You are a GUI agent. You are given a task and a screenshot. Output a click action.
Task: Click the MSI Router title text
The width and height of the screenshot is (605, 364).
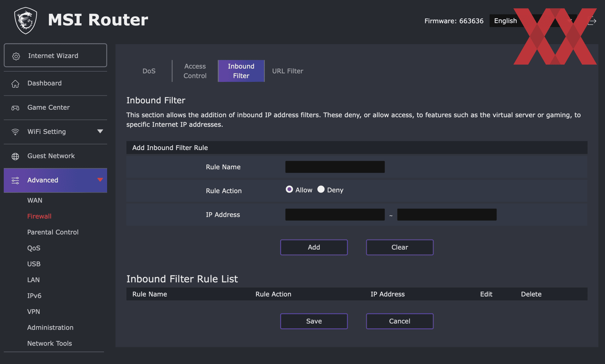[x=98, y=20]
